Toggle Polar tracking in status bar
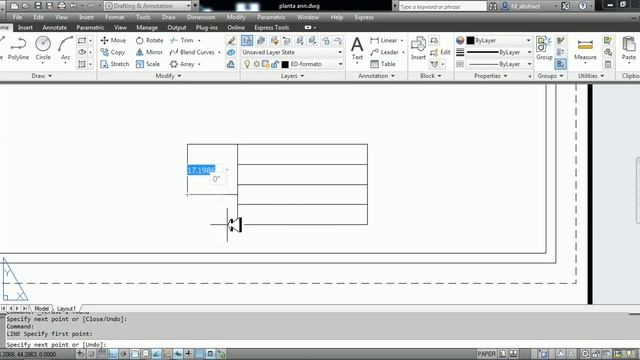The width and height of the screenshot is (640, 360). 124,354
